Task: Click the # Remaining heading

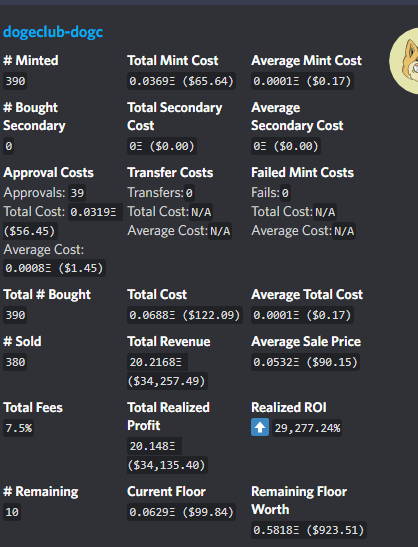Action: (40, 492)
